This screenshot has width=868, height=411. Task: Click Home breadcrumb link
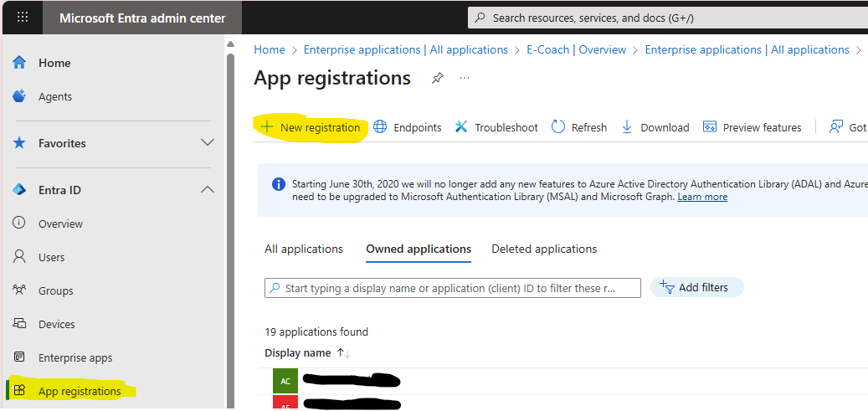[270, 50]
